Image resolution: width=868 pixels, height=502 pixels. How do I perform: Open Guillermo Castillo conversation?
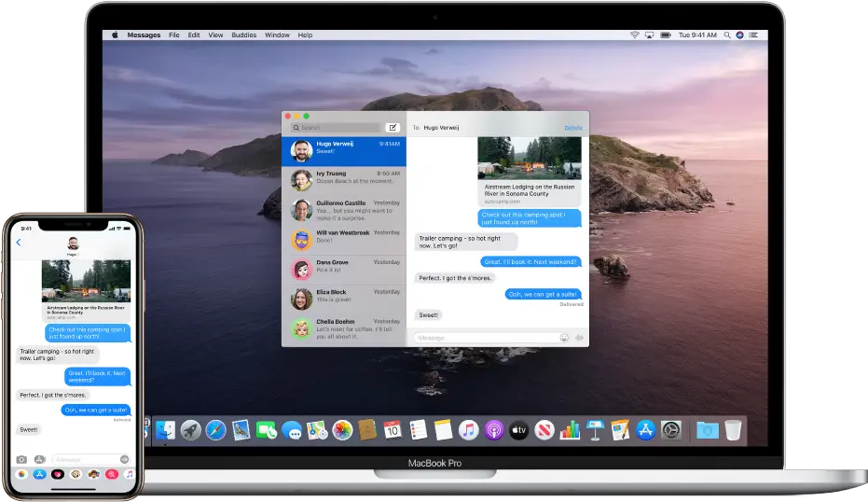[x=344, y=208]
